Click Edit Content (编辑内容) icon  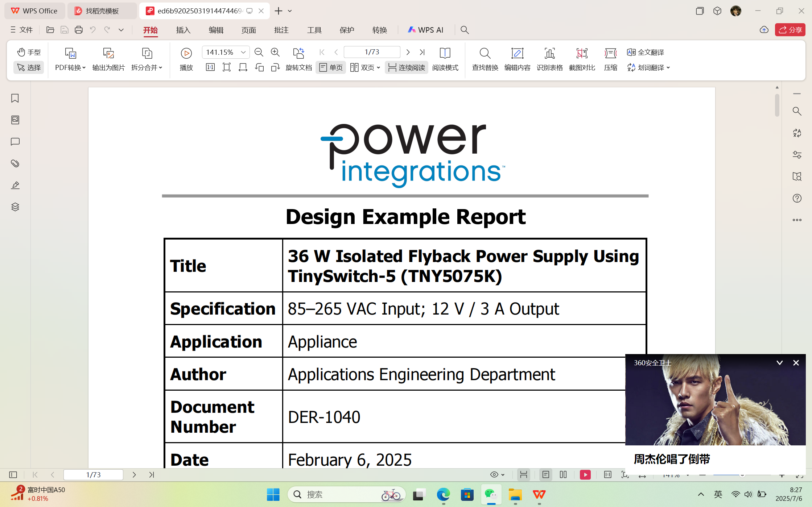pyautogui.click(x=517, y=53)
